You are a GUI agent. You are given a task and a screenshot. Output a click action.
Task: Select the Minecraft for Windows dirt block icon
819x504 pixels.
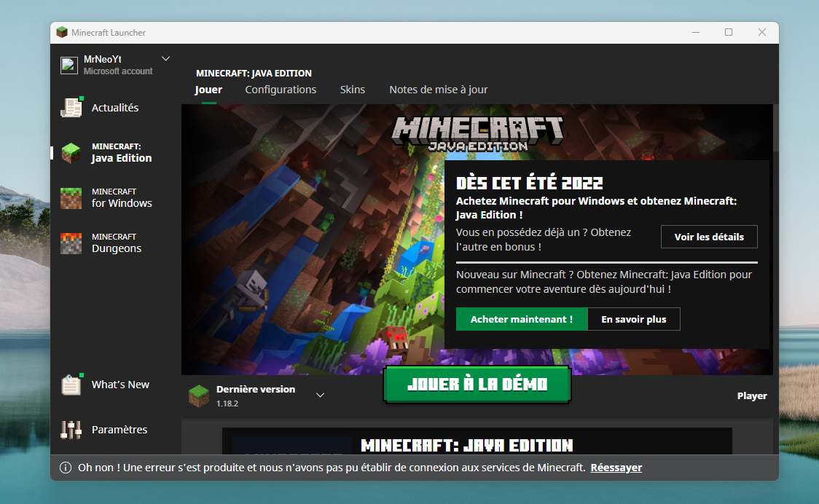[x=71, y=198]
